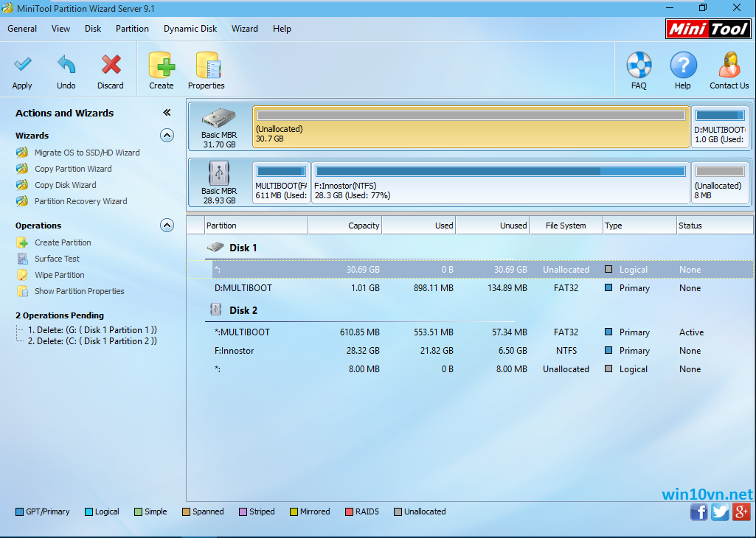Click the Help question mark icon
Screen dimensions: 756x538
pyautogui.click(x=683, y=65)
